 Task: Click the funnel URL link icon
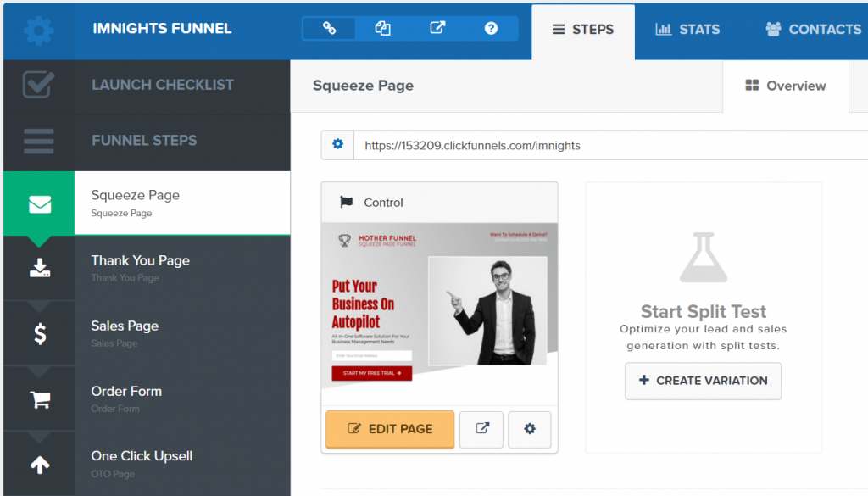pyautogui.click(x=329, y=28)
